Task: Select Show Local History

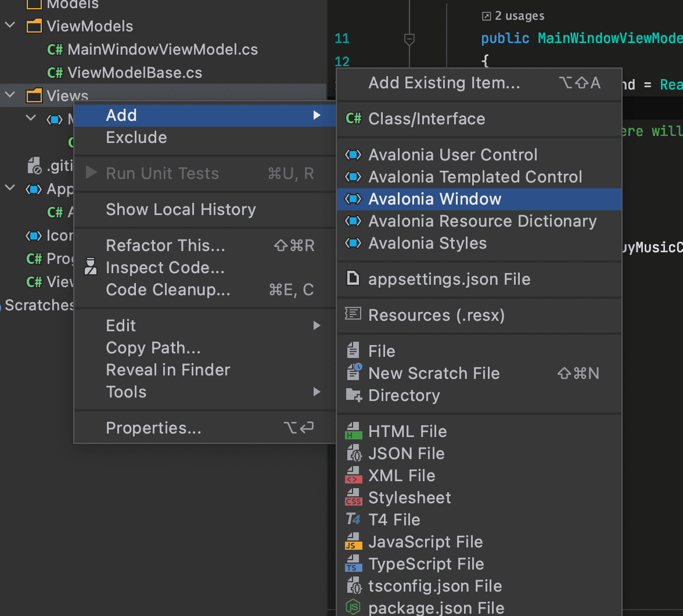Action: tap(181, 210)
